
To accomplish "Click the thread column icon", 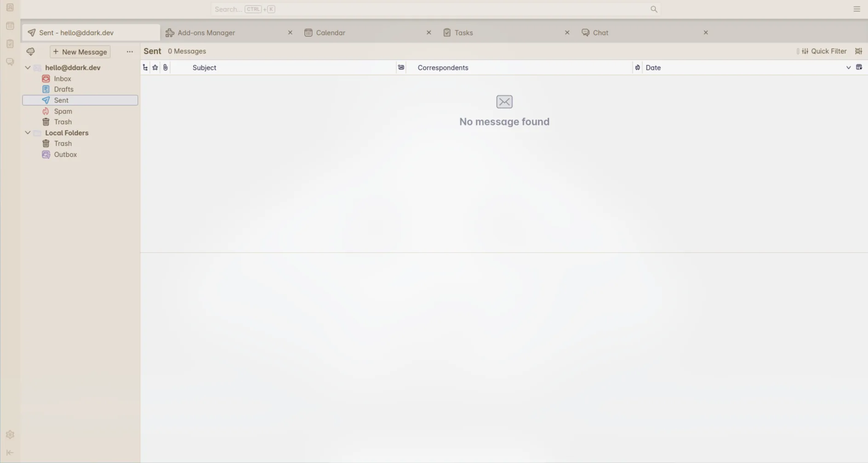I will [145, 68].
